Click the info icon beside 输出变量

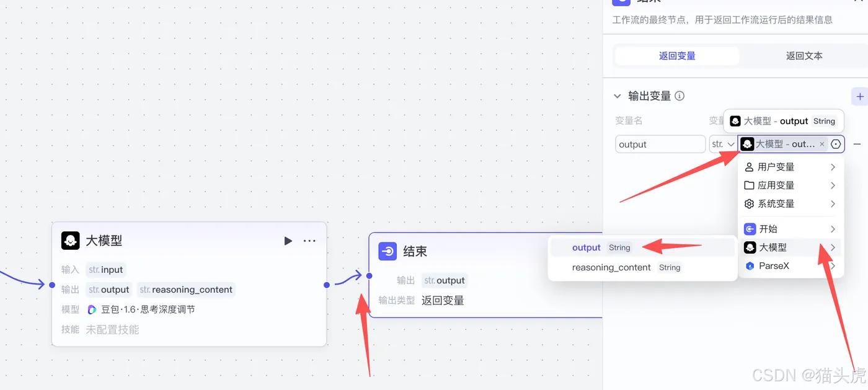tap(679, 96)
